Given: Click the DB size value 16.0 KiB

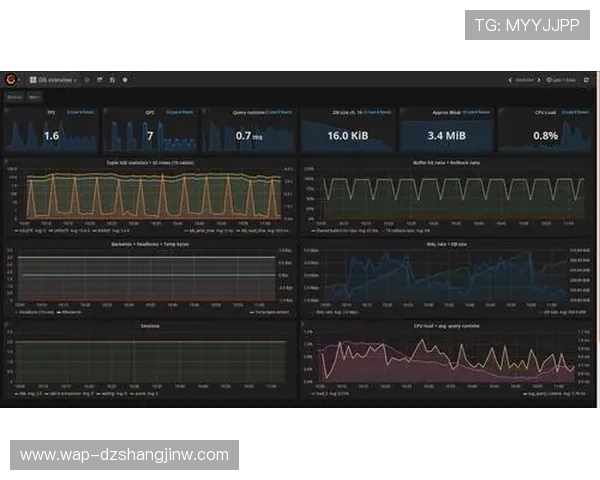Looking at the screenshot, I should [x=347, y=136].
